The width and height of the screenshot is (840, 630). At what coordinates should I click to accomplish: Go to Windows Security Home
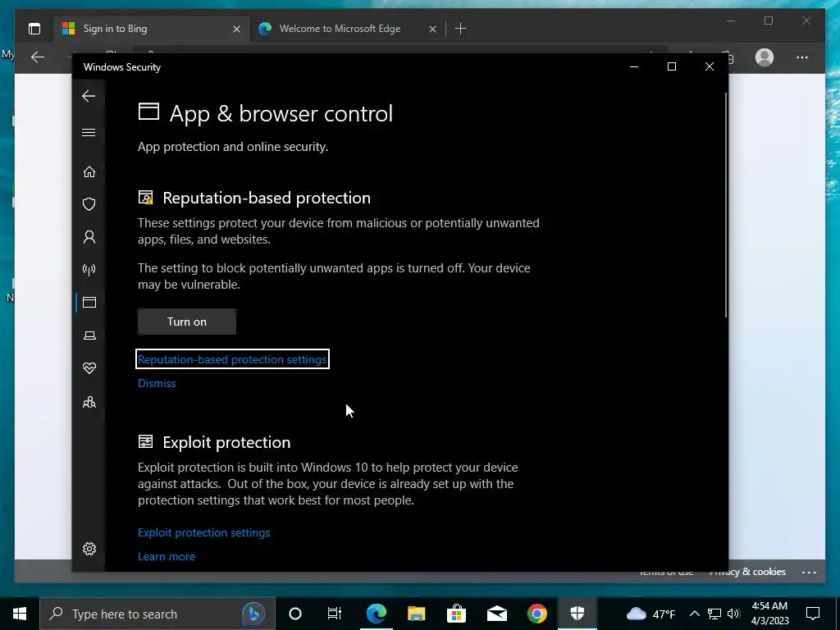click(x=89, y=172)
